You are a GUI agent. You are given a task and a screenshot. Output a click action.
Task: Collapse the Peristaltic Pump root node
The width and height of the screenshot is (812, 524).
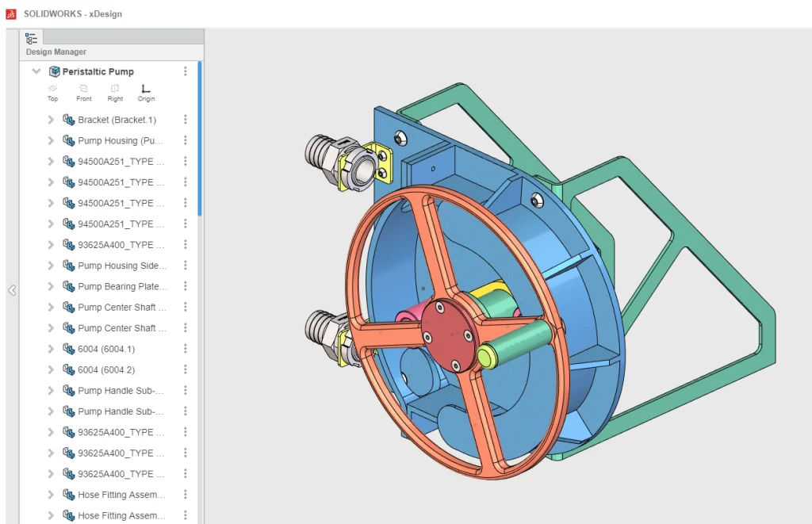36,71
